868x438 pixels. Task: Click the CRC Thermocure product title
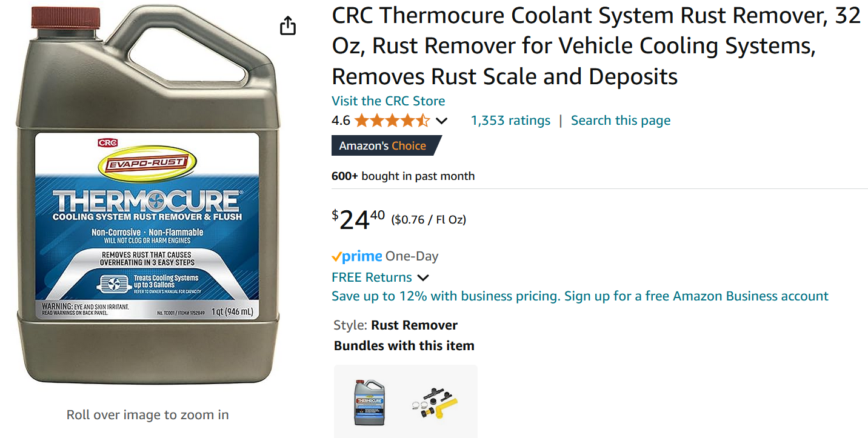click(x=596, y=46)
